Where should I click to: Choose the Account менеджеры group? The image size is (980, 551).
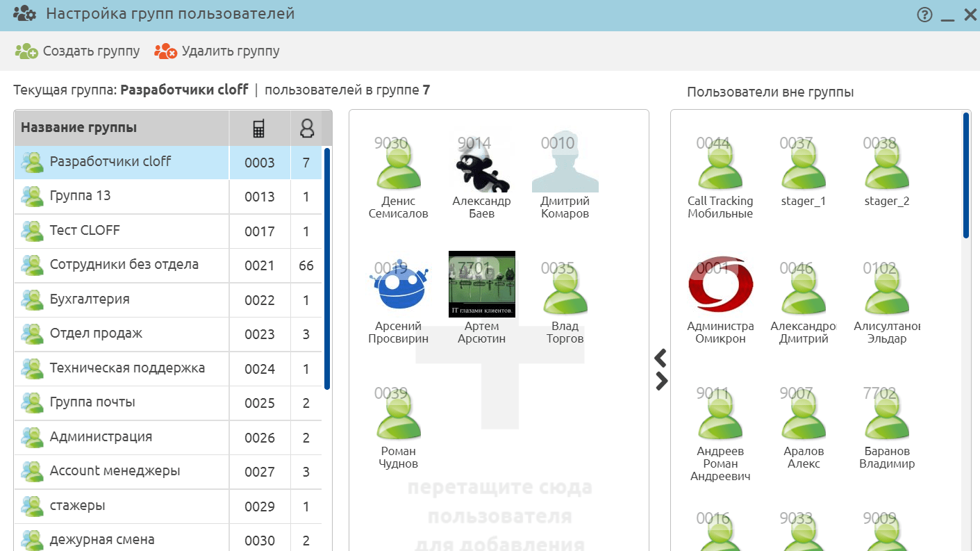coord(115,471)
